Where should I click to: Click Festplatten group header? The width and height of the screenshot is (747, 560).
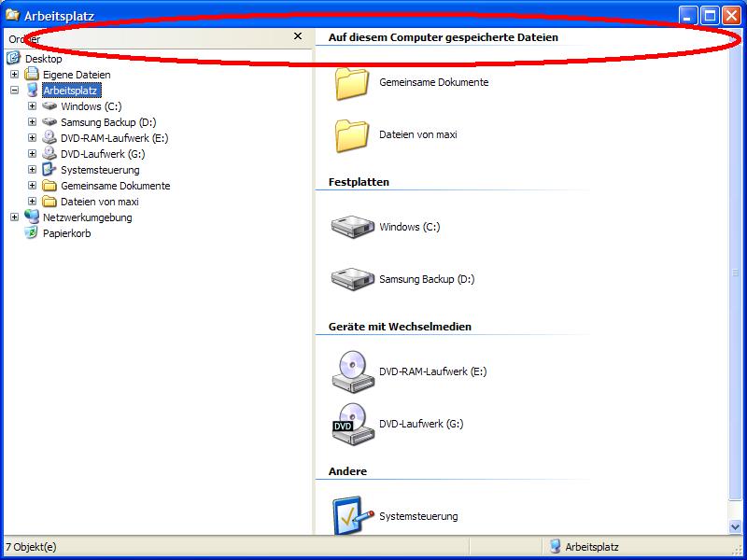tap(359, 182)
